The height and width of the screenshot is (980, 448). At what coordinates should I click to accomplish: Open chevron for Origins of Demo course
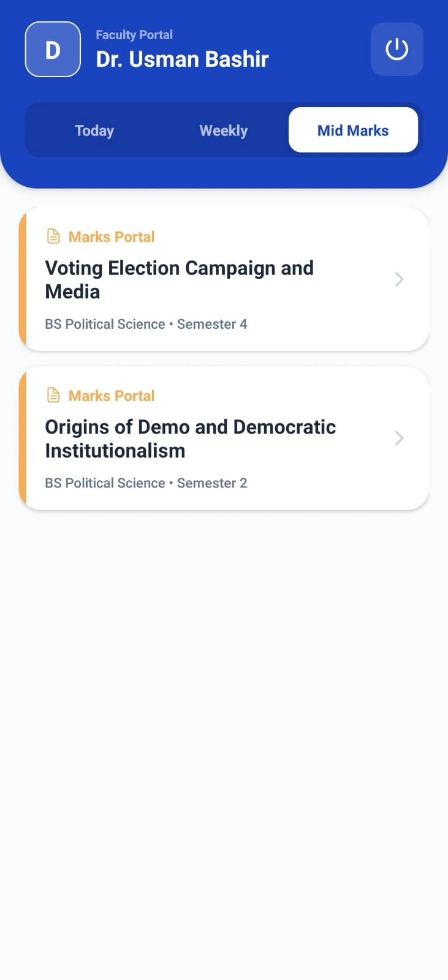pyautogui.click(x=399, y=438)
